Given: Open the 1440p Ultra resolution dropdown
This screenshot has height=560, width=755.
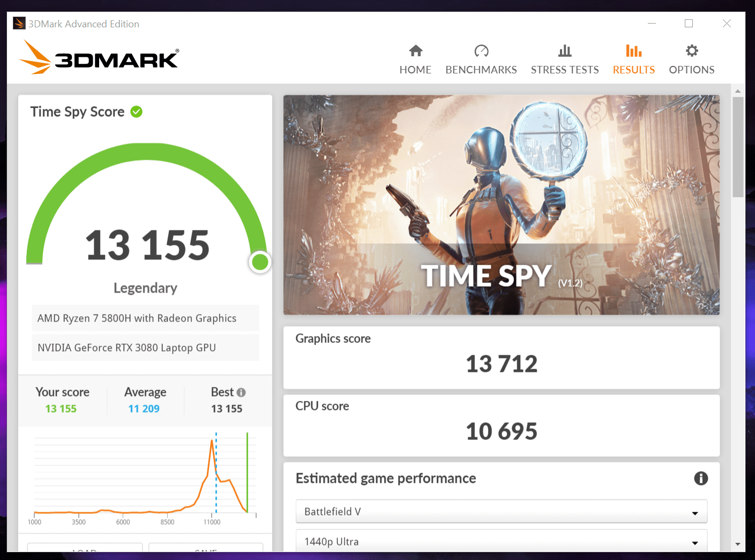Looking at the screenshot, I should coord(501,541).
